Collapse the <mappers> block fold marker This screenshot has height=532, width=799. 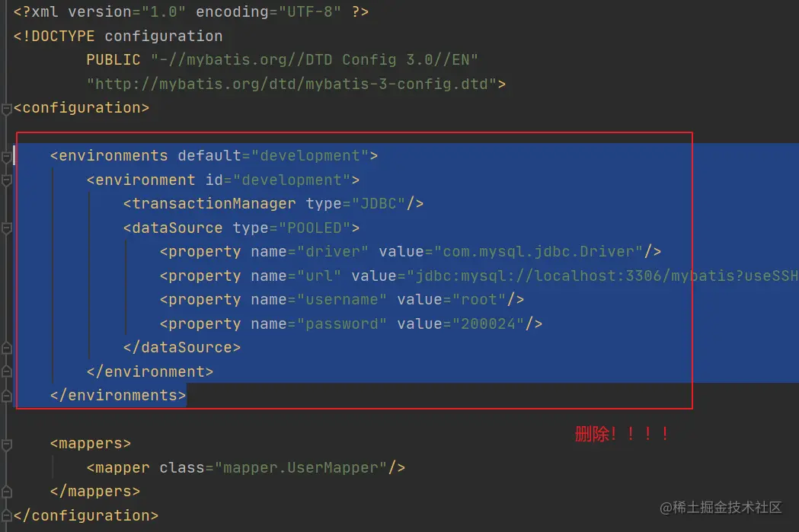(7, 444)
